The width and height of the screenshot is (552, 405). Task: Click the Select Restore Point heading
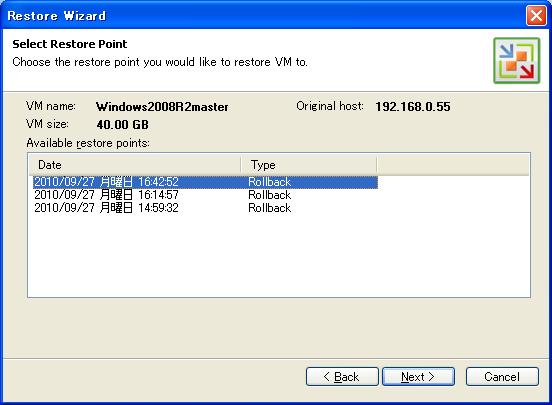pyautogui.click(x=70, y=44)
